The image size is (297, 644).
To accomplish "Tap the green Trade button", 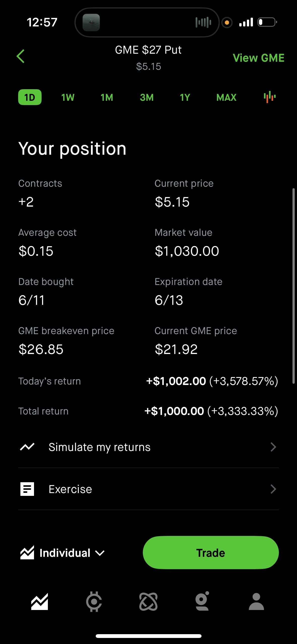I will (211, 553).
